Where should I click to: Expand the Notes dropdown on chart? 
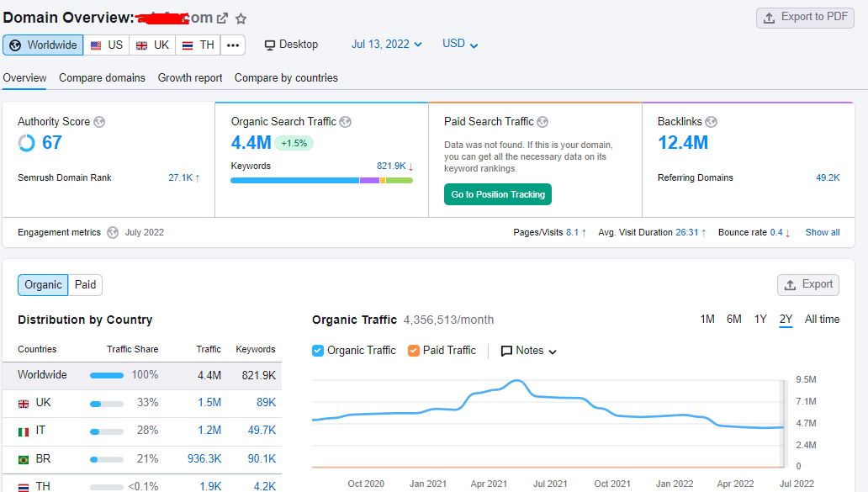point(529,351)
